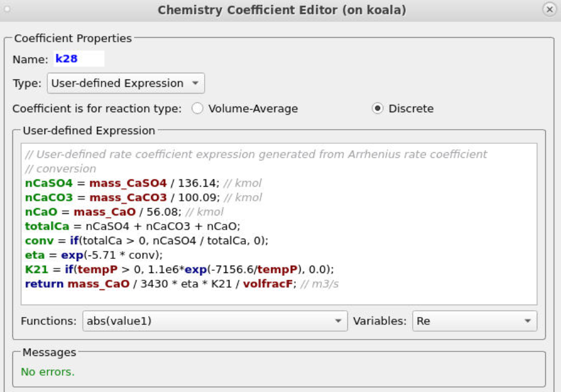
Task: Click the window menu dot in title bar
Action: 7,10
